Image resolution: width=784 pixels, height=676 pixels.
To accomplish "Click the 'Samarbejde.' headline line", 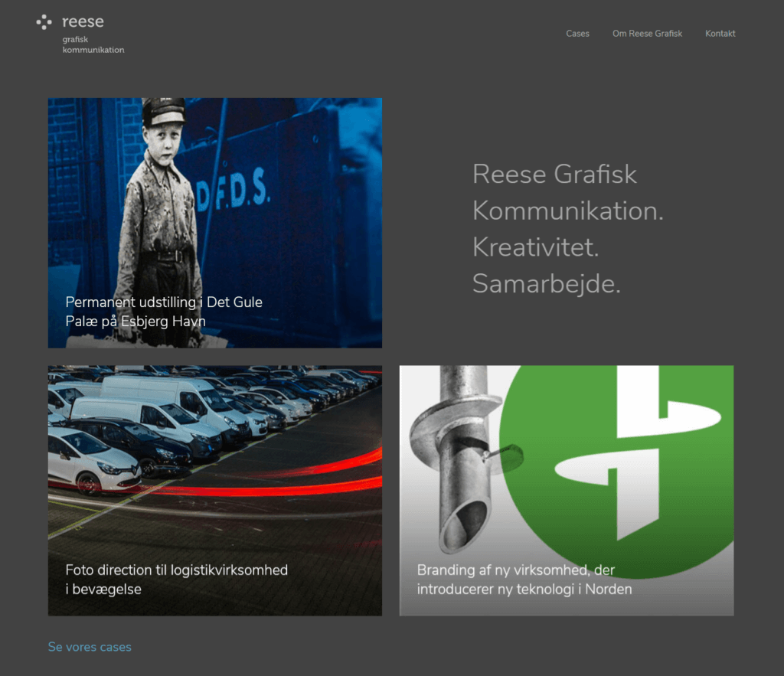I will point(547,283).
